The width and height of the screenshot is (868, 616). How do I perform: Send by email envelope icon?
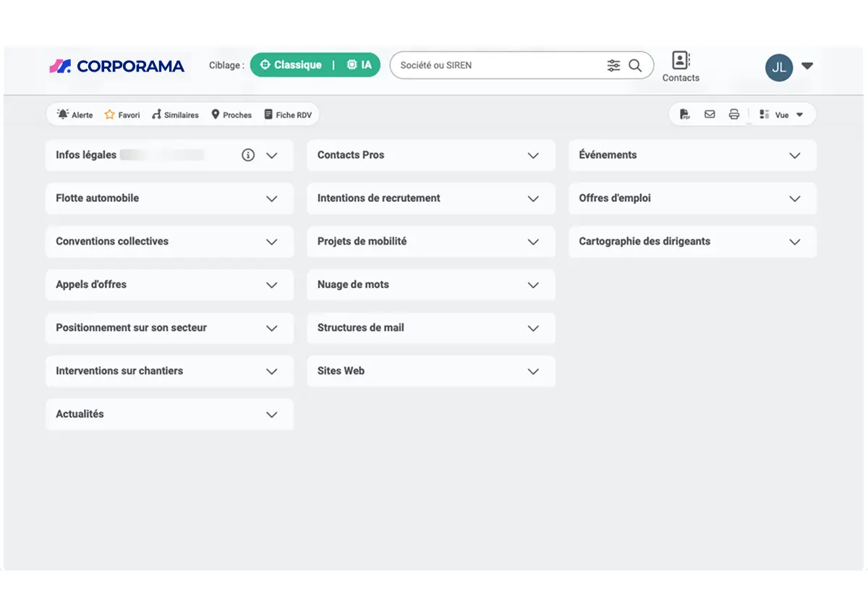(x=710, y=114)
